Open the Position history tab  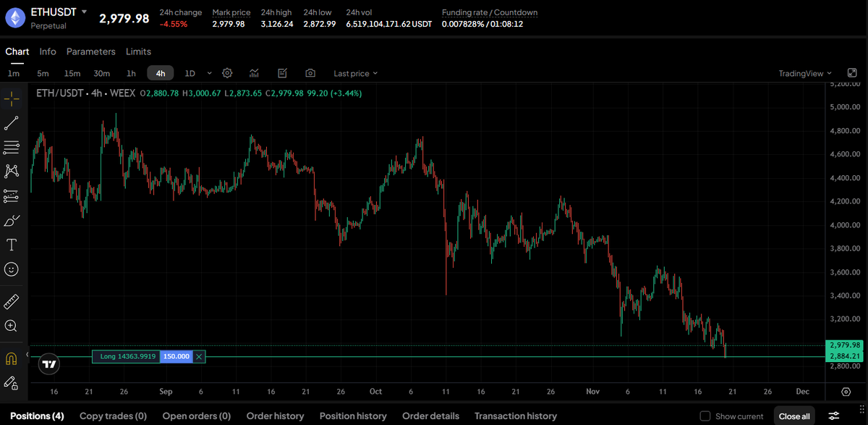[353, 416]
